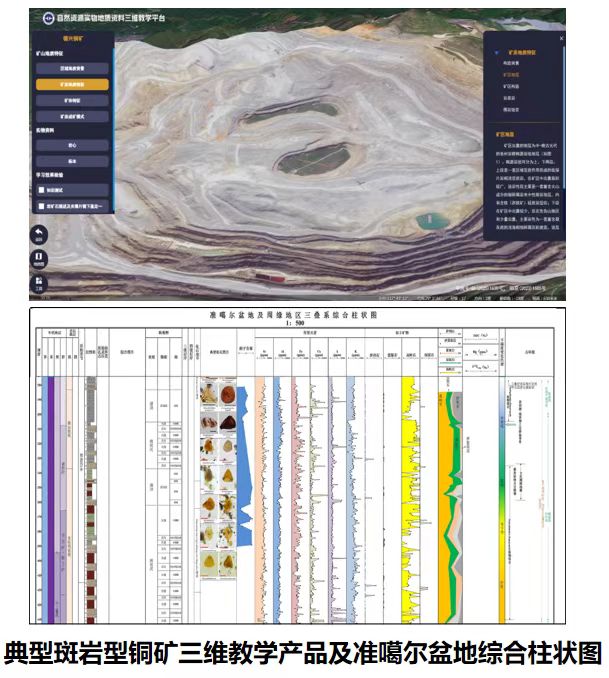This screenshot has height=678, width=609.
Task: Open the 标本 button in left panel
Action: 72,160
